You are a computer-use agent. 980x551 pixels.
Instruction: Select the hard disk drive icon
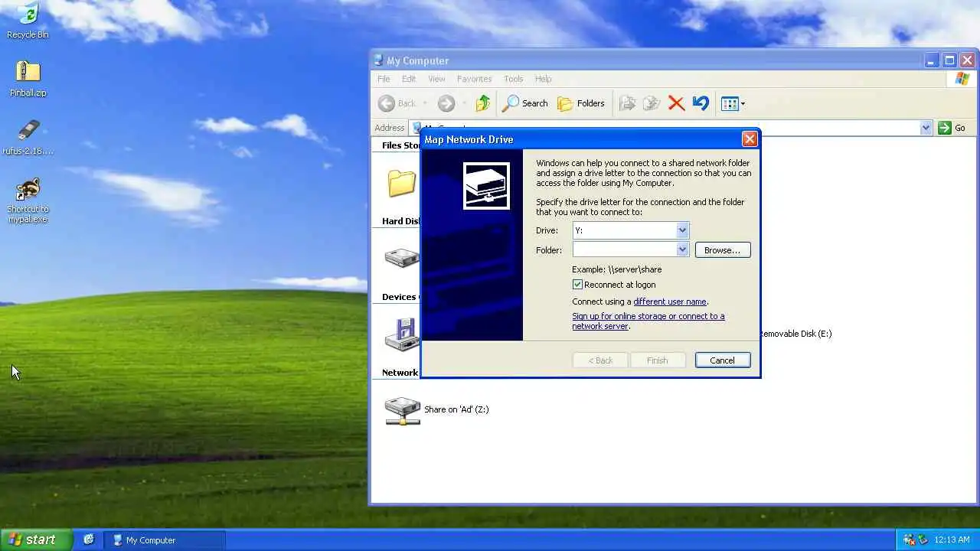click(401, 259)
